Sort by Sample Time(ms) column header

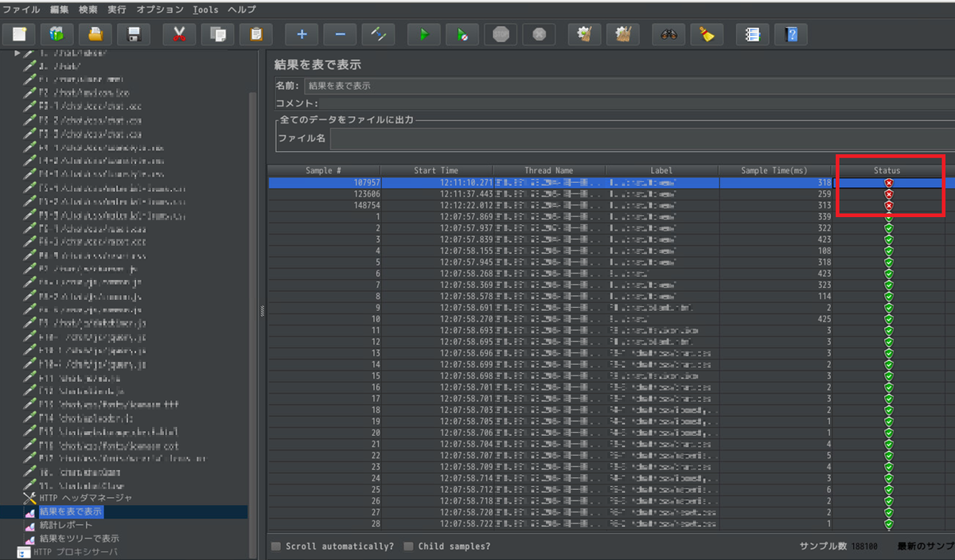coord(774,171)
